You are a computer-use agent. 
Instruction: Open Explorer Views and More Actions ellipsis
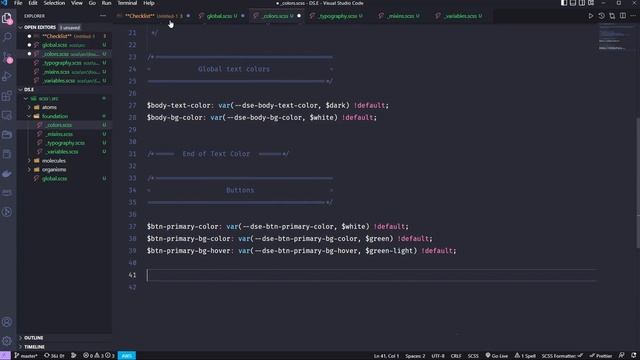click(103, 16)
